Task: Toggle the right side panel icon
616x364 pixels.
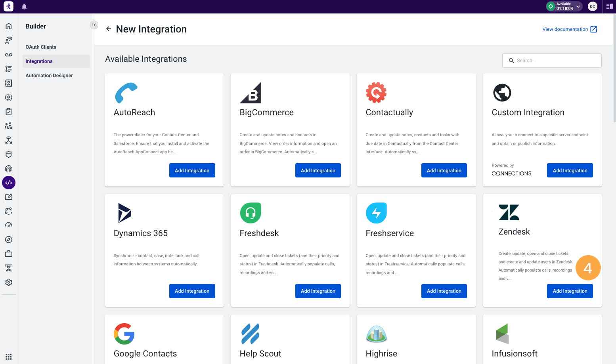Action: (x=610, y=6)
